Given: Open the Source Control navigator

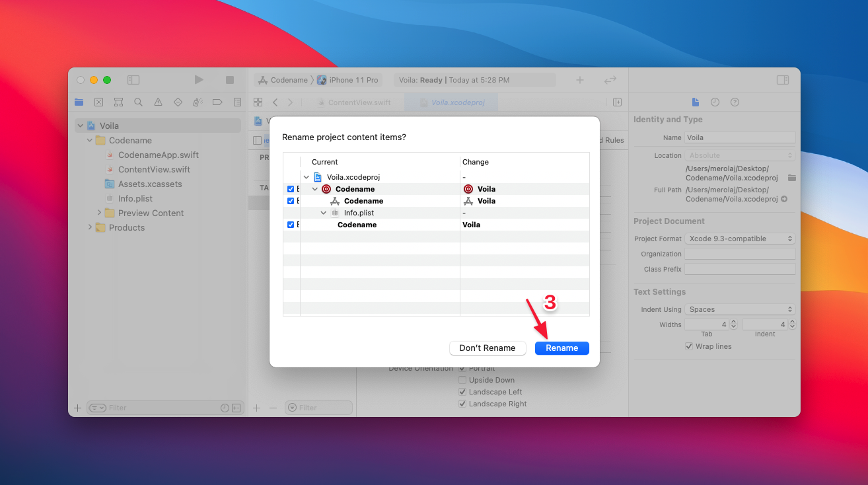Looking at the screenshot, I should (x=98, y=102).
